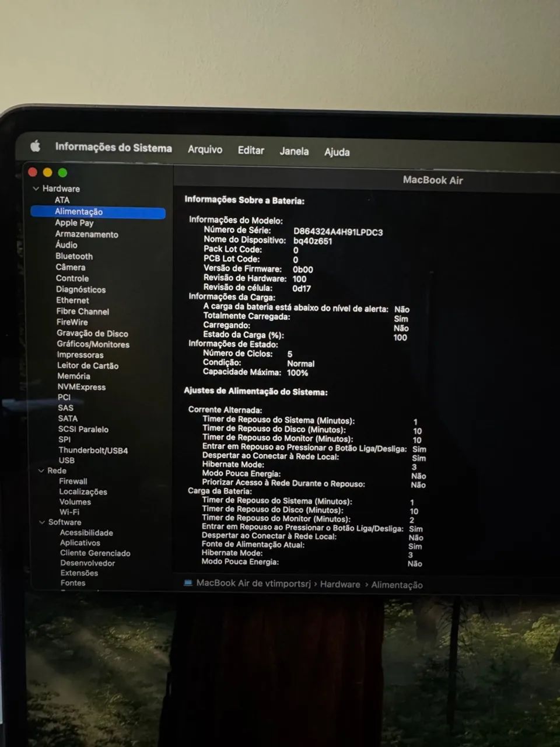Click the Número de Ciclos value 5
This screenshot has height=747, width=560.
(x=290, y=354)
